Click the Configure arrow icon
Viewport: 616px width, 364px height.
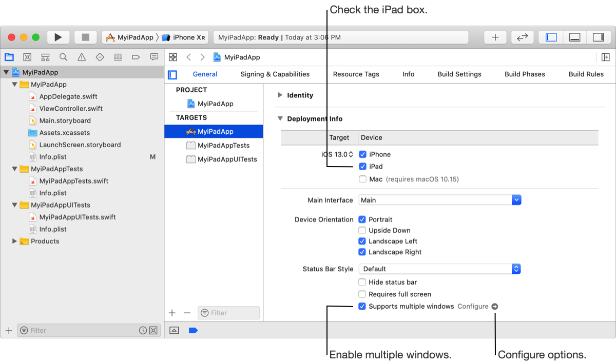[494, 307]
